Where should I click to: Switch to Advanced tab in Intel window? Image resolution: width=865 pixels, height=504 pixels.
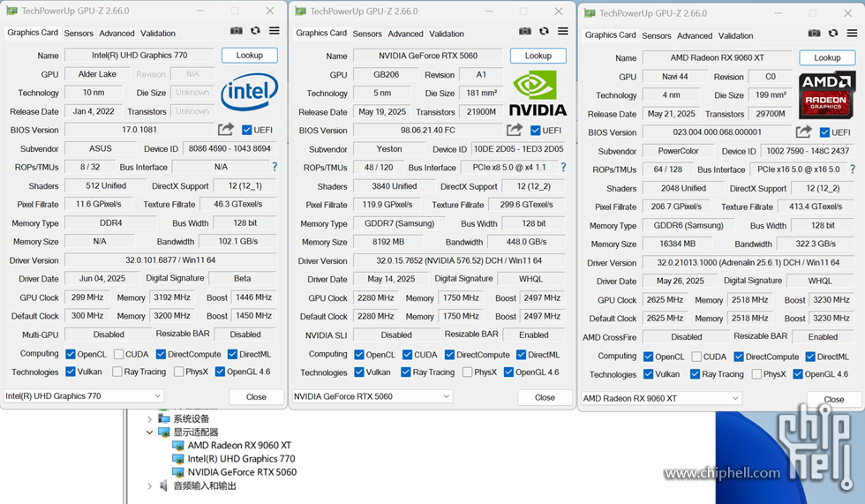(x=117, y=33)
